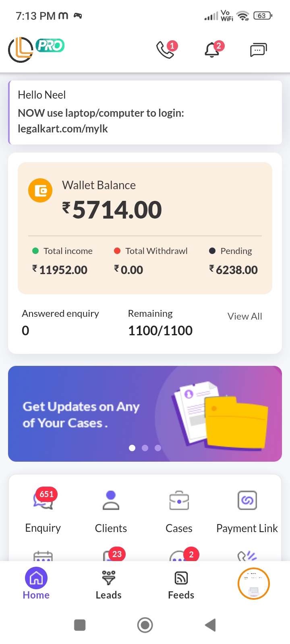Open the Payment Link option
Viewport: 290px width, 644px height.
tap(247, 501)
